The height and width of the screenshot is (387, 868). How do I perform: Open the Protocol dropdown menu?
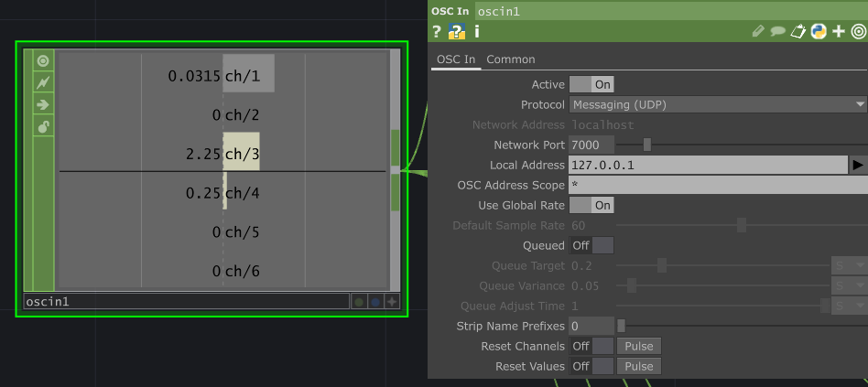pos(718,104)
